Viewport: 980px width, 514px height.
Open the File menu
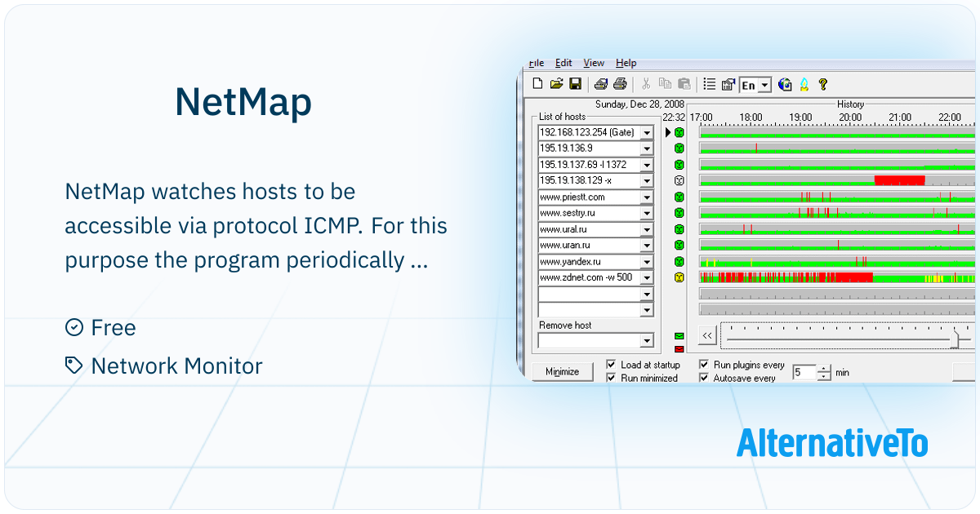[537, 63]
